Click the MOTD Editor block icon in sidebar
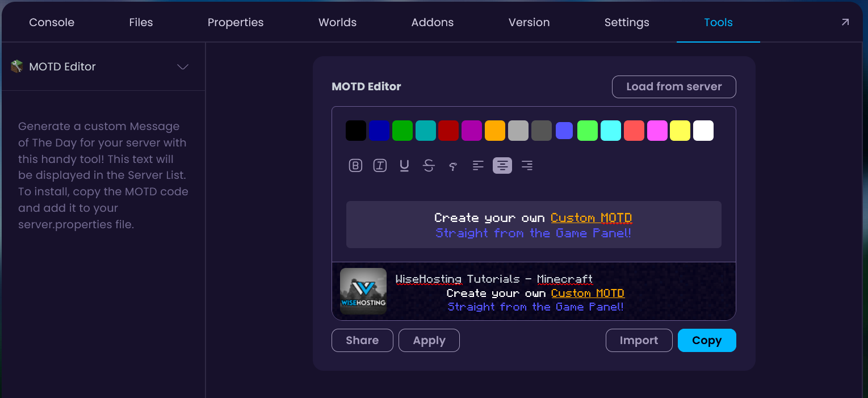868x398 pixels. coord(16,66)
